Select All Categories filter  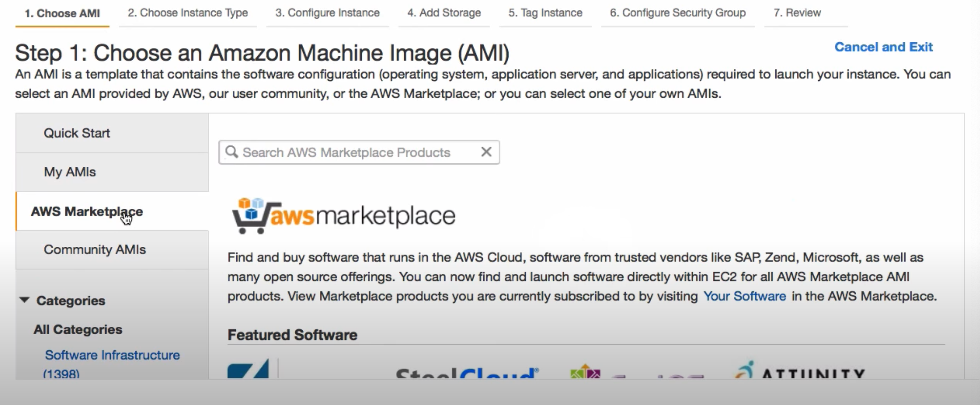78,329
